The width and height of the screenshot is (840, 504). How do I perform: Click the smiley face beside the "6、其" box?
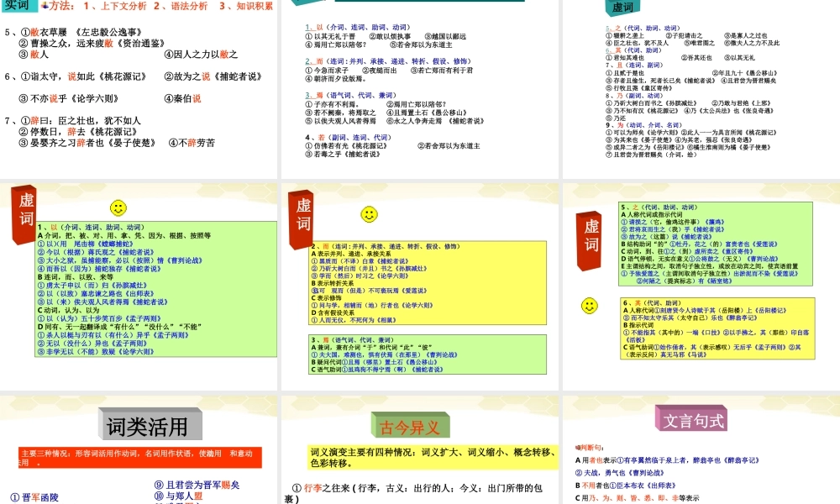click(x=590, y=306)
